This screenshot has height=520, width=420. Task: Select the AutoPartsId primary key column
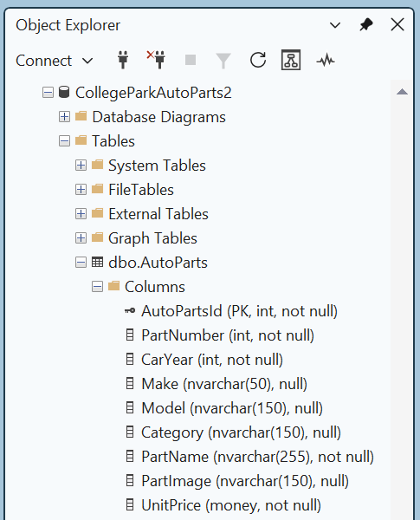tap(239, 311)
